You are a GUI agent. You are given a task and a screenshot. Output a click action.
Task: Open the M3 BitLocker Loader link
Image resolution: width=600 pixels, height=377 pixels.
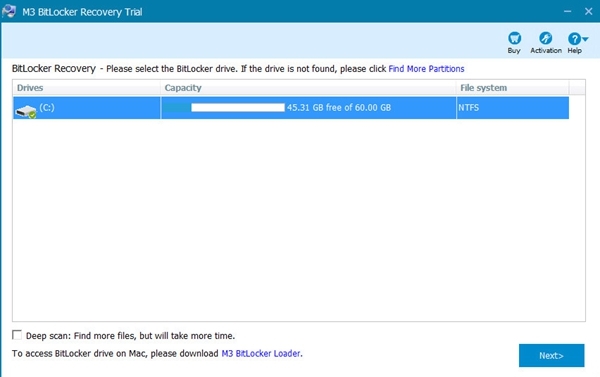coord(261,353)
